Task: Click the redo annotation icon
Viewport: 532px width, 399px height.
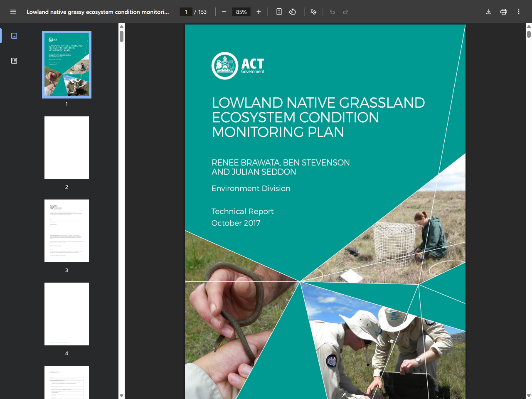Action: pyautogui.click(x=345, y=12)
